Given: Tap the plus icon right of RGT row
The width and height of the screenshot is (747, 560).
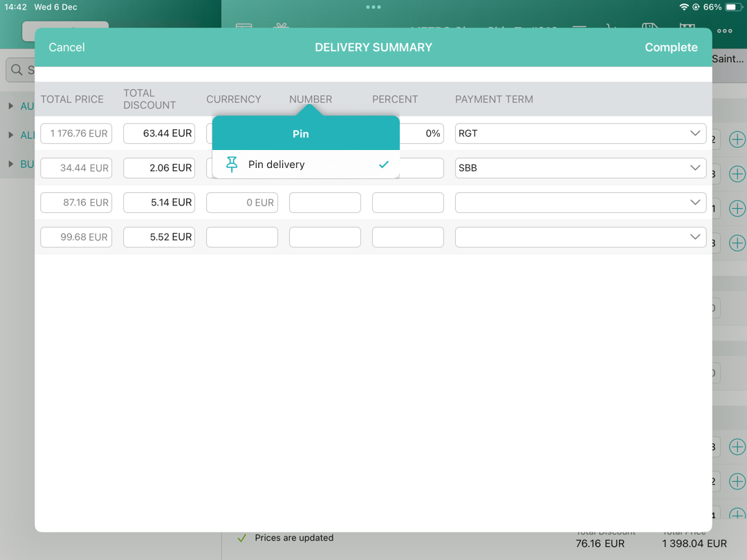Looking at the screenshot, I should [x=737, y=140].
